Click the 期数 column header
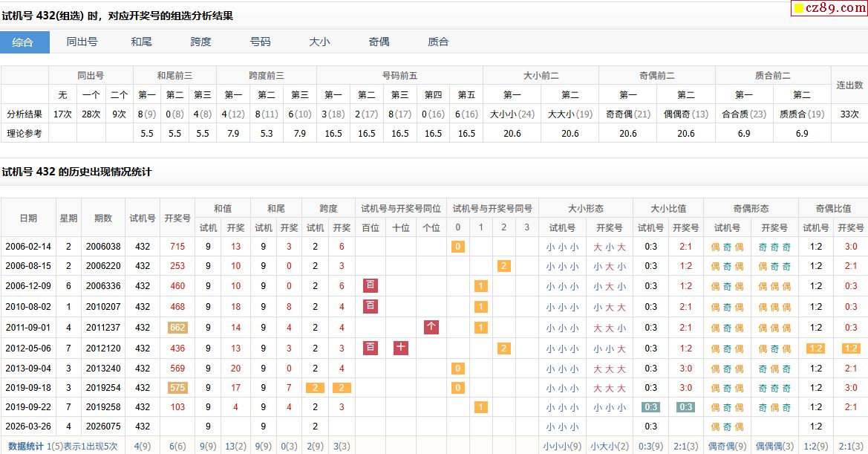868x454 pixels. point(103,218)
